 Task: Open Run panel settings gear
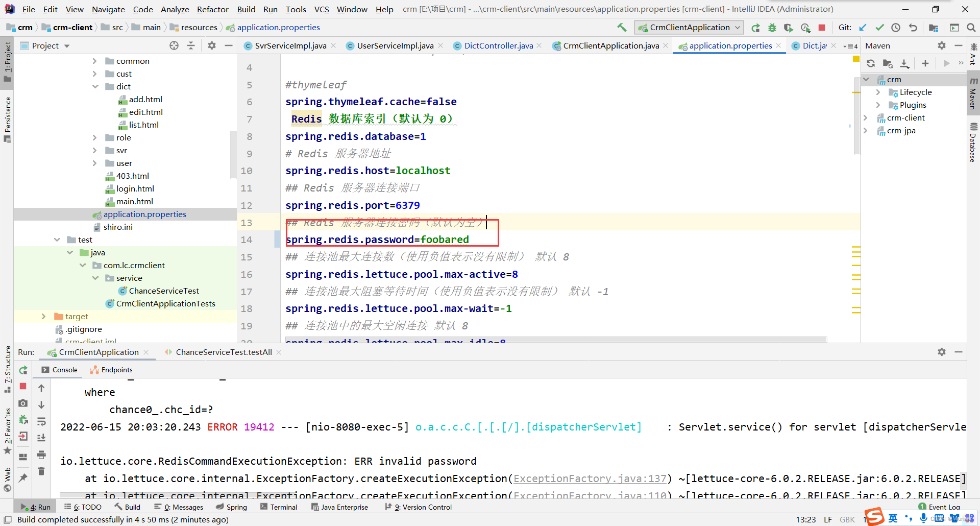(942, 352)
